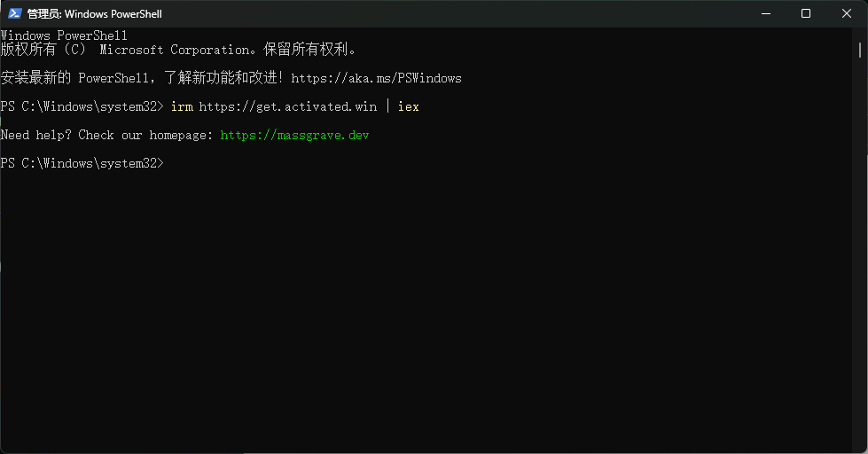Open the aka.ms/PSWindows link
Viewport: 868px width, 454px height.
[x=377, y=78]
